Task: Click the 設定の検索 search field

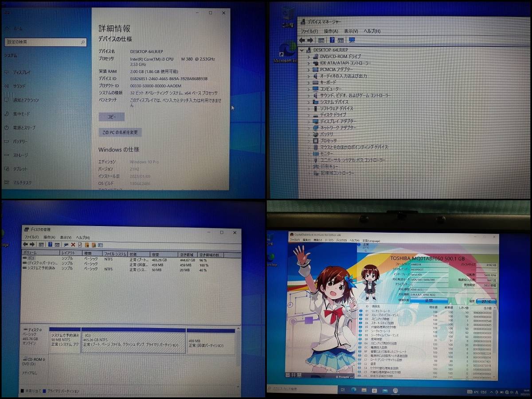Action: click(45, 42)
